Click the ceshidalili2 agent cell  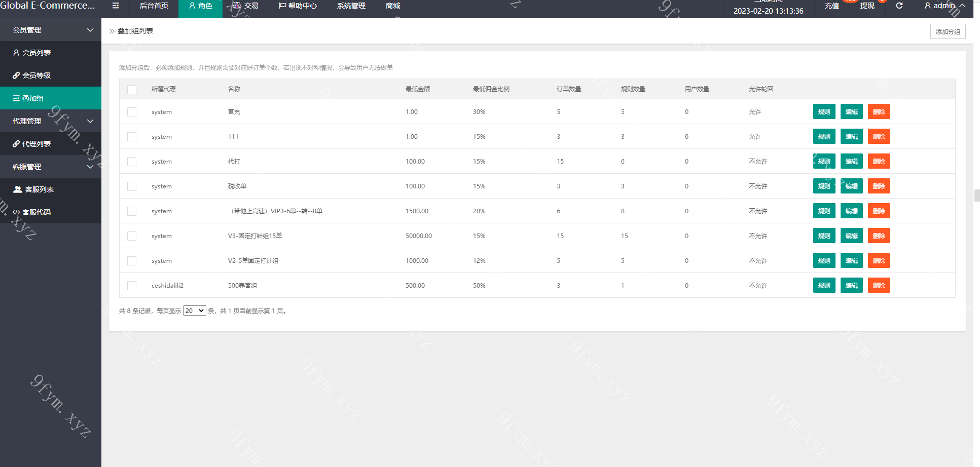click(167, 286)
